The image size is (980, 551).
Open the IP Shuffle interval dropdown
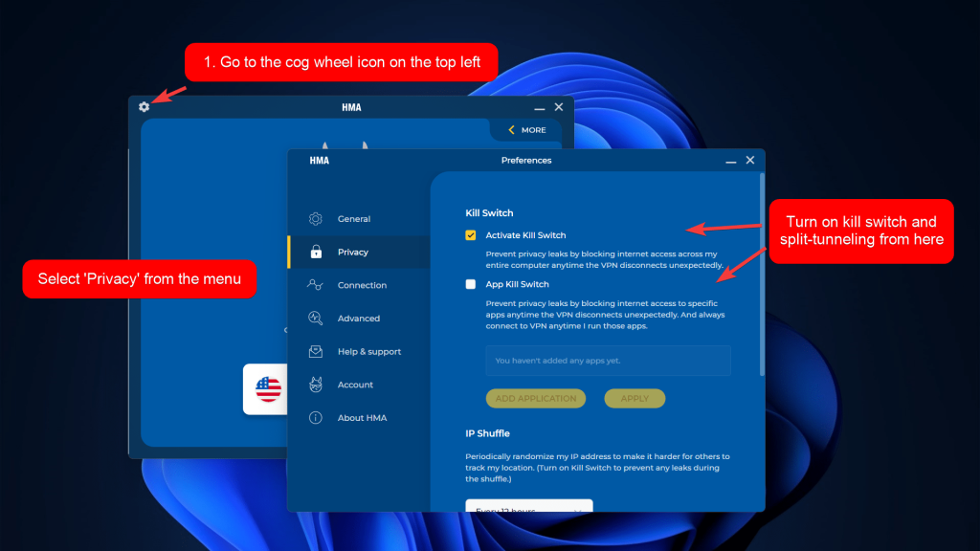coord(528,505)
